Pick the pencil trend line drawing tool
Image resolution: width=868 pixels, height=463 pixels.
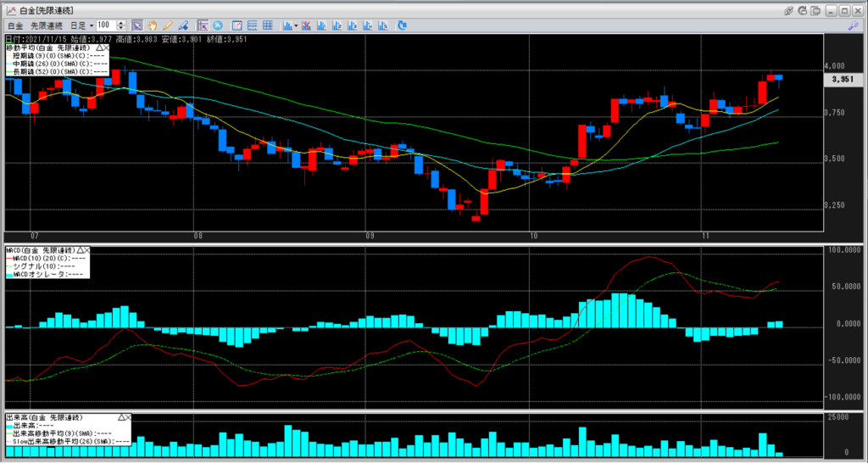pyautogui.click(x=168, y=25)
